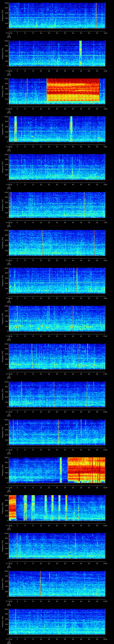114x644 pixels.
Task: Click the '2:00' end time label
Action: pyautogui.click(x=105, y=33)
